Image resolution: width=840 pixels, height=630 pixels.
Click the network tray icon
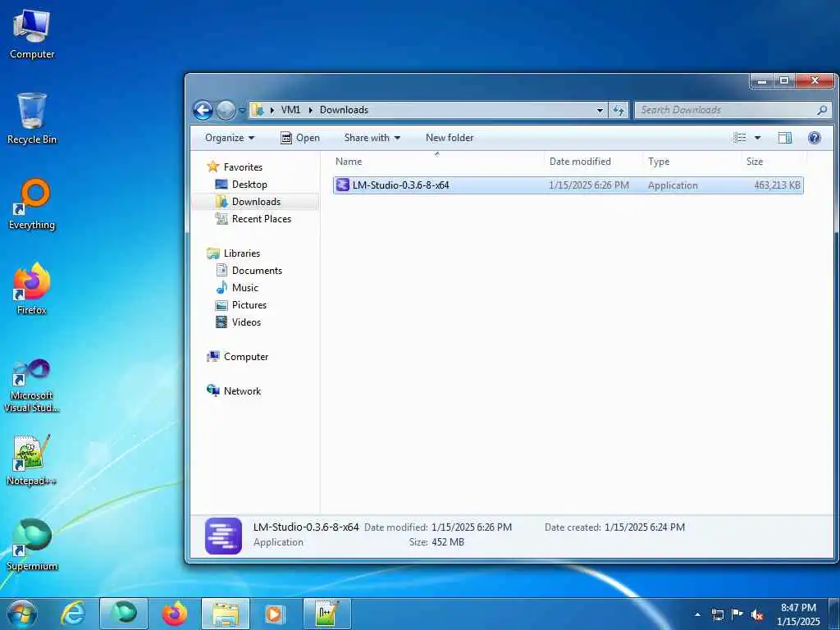[x=717, y=614]
